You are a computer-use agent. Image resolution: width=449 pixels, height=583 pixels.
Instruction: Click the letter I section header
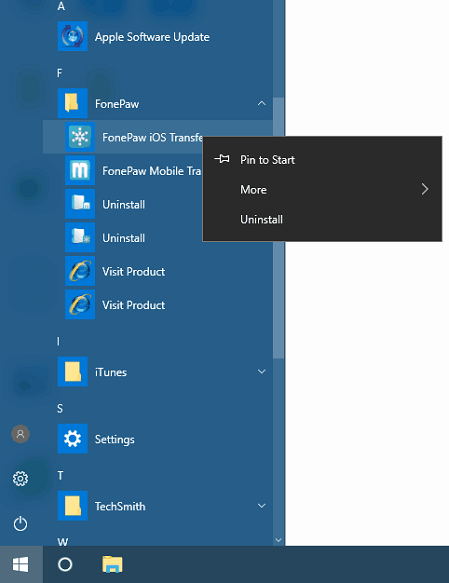58,341
